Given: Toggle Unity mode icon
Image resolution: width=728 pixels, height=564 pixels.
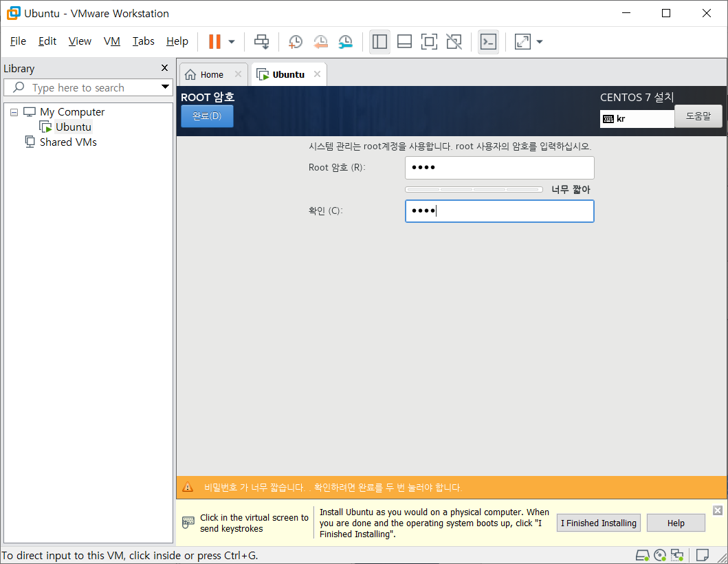Looking at the screenshot, I should coord(454,41).
